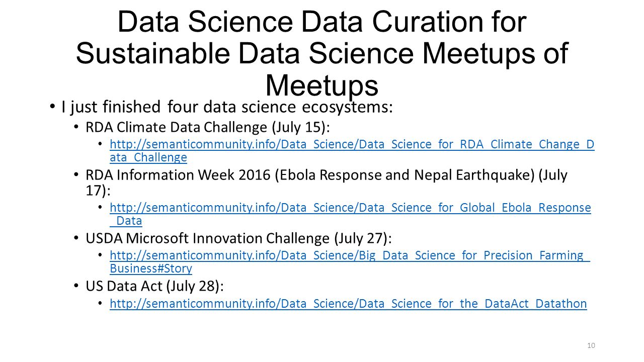Open the Big_Data_Science_for_Precision_Farming link first line

pyautogui.click(x=350, y=255)
